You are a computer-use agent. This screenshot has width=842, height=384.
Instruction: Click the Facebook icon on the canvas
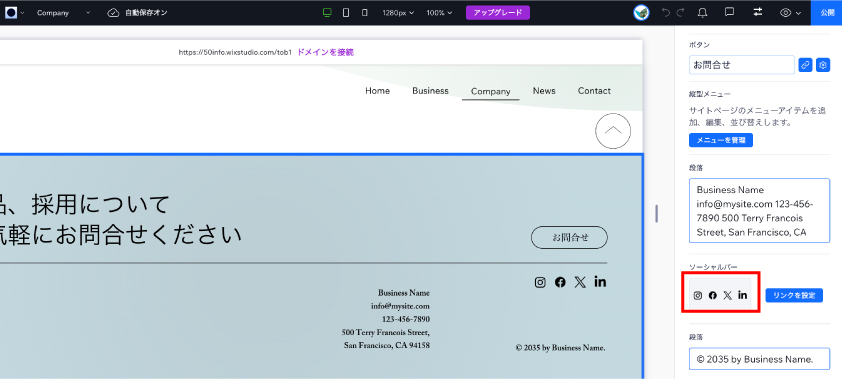[560, 282]
